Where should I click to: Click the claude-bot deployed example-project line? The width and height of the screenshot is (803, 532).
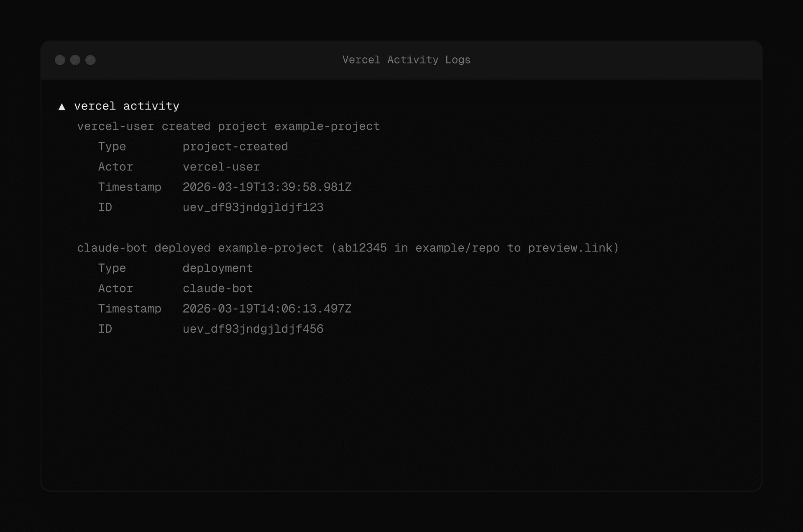[201, 248]
